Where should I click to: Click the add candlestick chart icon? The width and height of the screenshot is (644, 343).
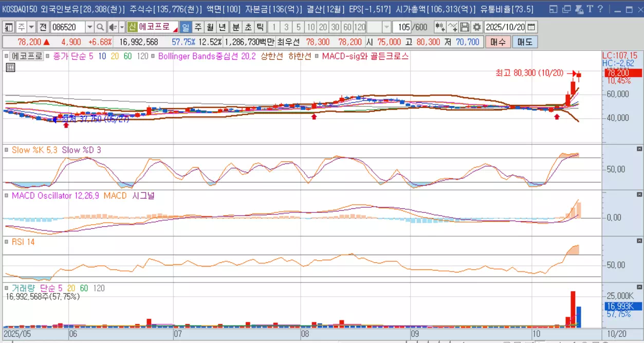(440, 27)
